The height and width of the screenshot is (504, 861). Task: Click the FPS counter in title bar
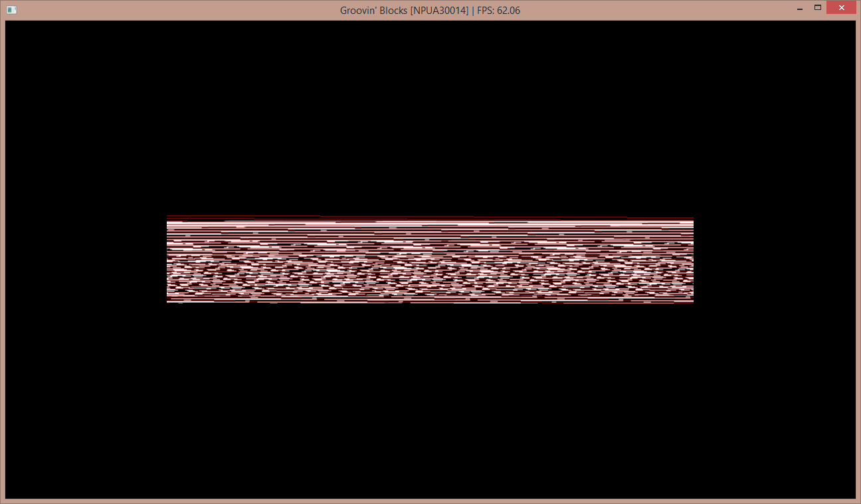[x=498, y=11]
